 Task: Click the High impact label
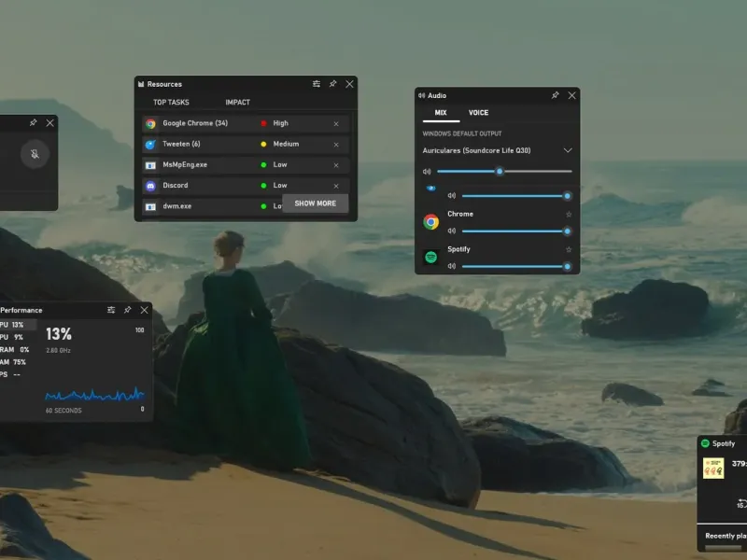281,123
